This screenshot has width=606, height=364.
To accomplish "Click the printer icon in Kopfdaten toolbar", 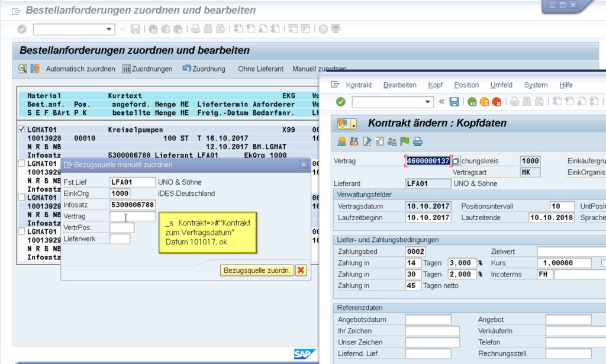I will click(418, 141).
